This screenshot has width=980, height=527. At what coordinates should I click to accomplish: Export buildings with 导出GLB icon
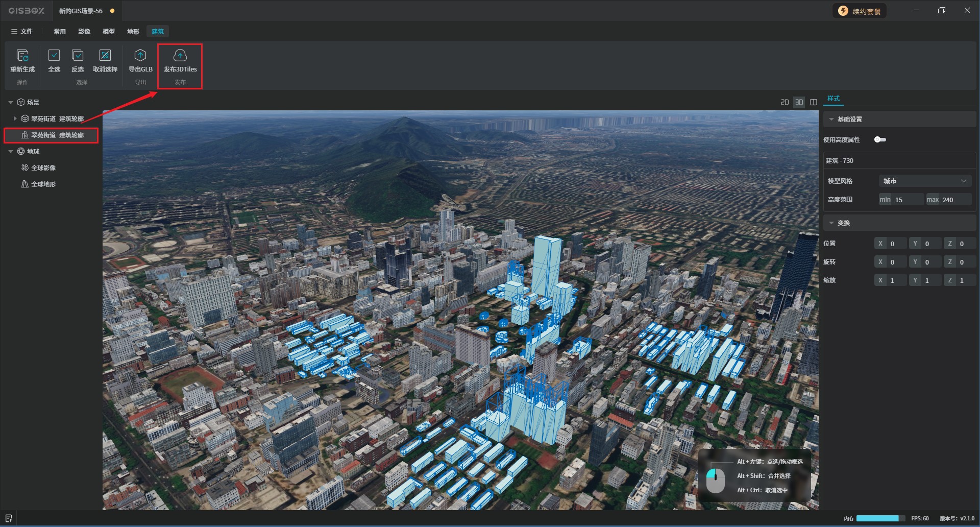[140, 55]
